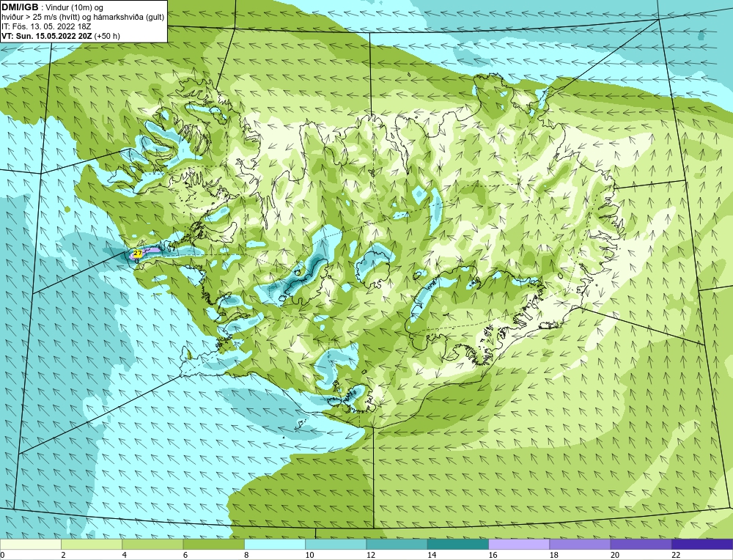The width and height of the screenshot is (733, 560).
Task: Click the 'Vindur (10m) og' text
Action: coord(75,7)
